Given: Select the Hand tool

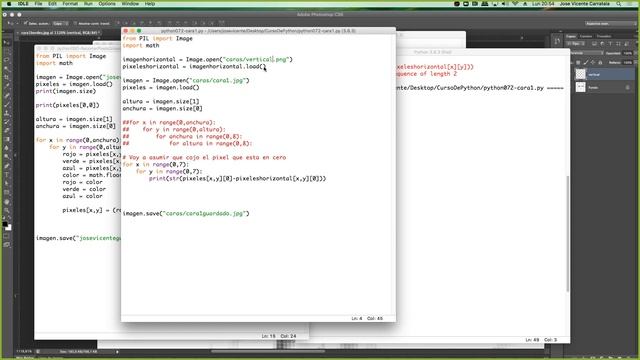Looking at the screenshot, I should 7,202.
